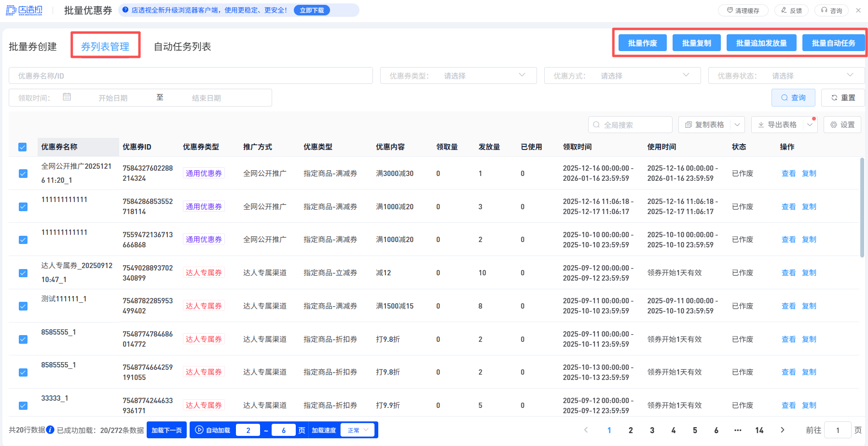Switch to the 批量券创建 tab
This screenshot has width=868, height=446.
tap(33, 46)
